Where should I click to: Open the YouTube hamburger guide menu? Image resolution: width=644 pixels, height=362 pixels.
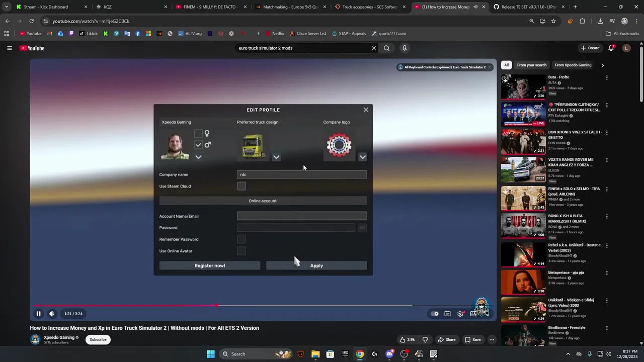(x=9, y=48)
